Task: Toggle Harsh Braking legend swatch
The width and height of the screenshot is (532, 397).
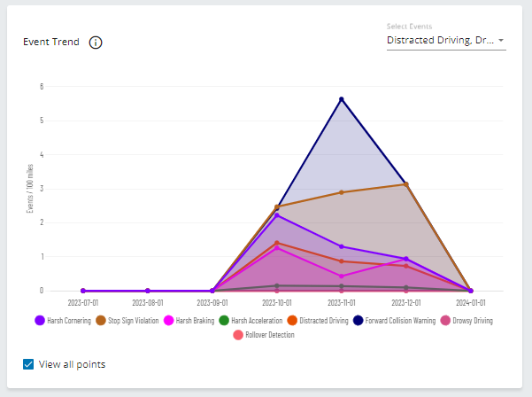Action: coord(168,320)
